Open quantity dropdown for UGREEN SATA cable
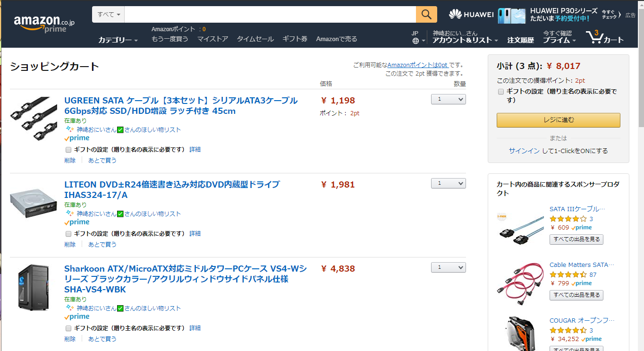 pos(448,99)
